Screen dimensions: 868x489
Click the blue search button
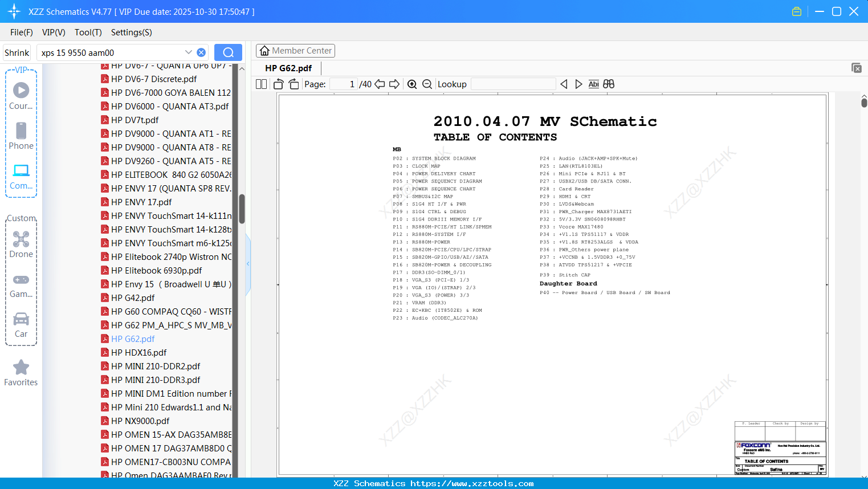coord(228,52)
